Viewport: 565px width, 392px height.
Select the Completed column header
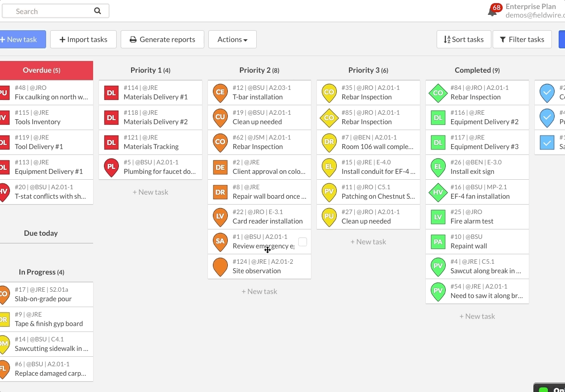coord(477,70)
